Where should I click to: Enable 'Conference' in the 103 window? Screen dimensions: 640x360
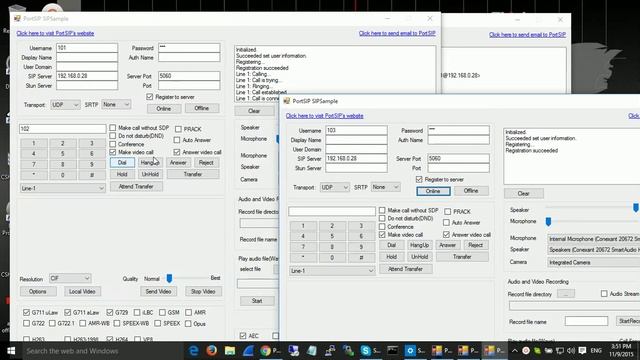click(x=382, y=227)
